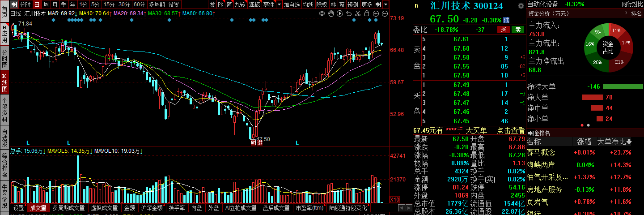Select the 月 monthly period
This screenshot has height=215, width=644.
click(x=55, y=4)
